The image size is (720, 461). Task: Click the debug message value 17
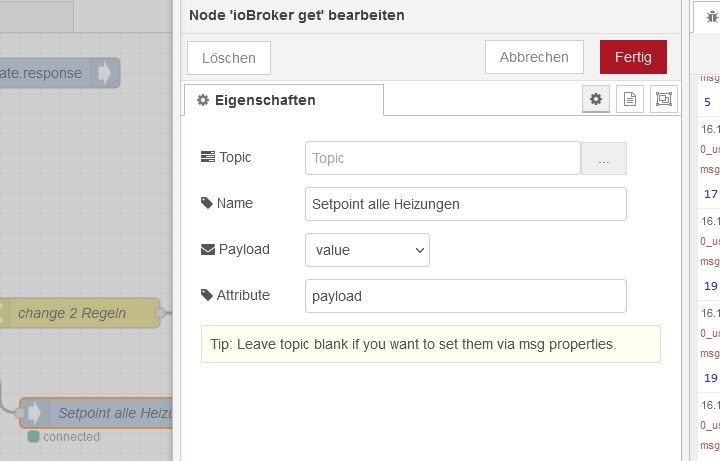click(x=710, y=194)
